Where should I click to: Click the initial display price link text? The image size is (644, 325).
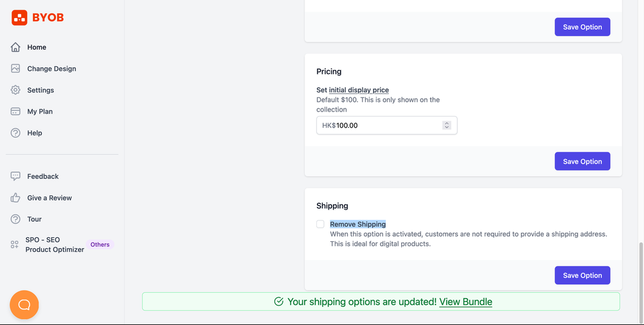coord(359,90)
